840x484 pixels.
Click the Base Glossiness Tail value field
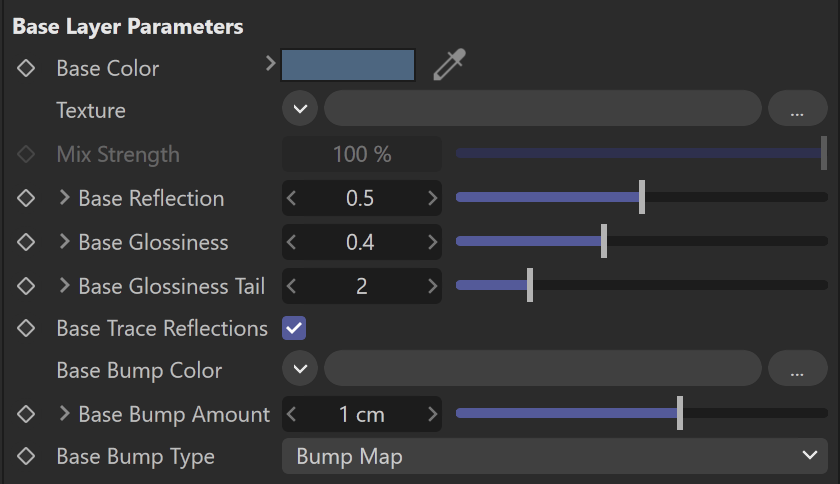362,286
